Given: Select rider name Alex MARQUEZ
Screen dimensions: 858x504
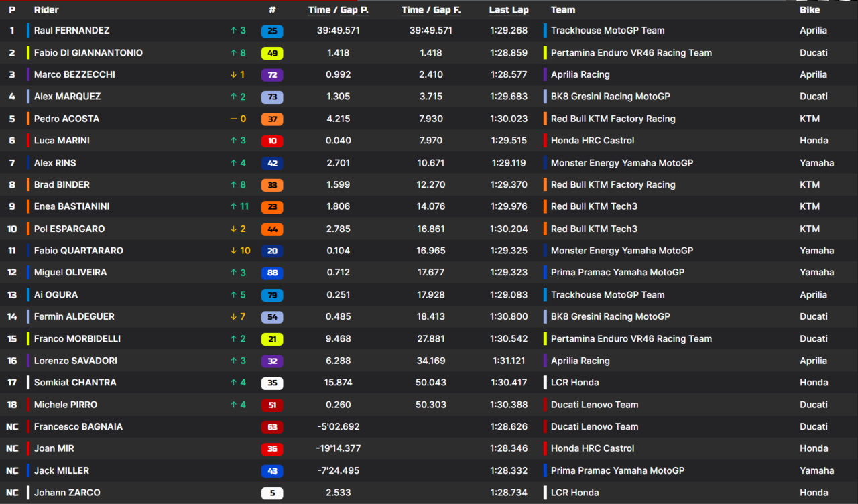Looking at the screenshot, I should pyautogui.click(x=67, y=97).
